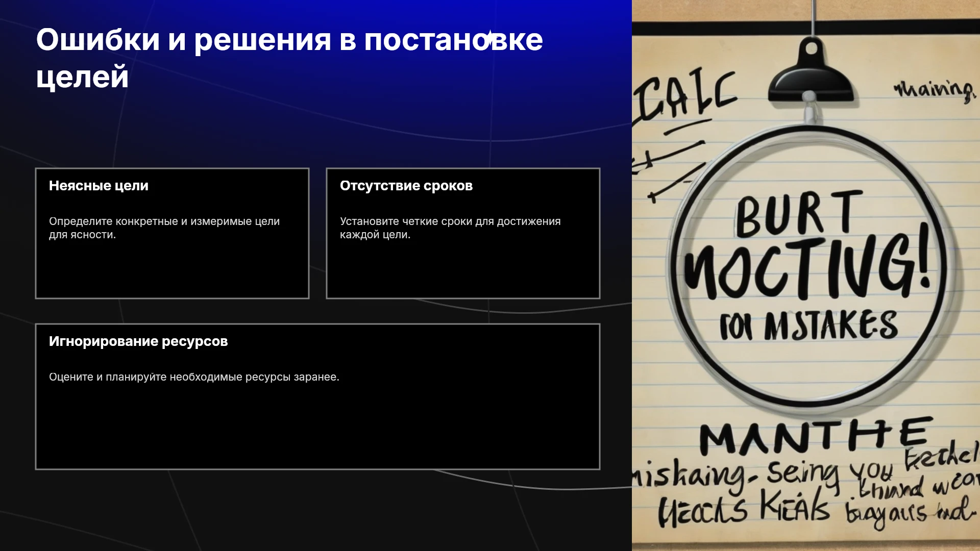
Task: Select the "Игнорирование ресурсов" card heading
Action: tap(138, 341)
